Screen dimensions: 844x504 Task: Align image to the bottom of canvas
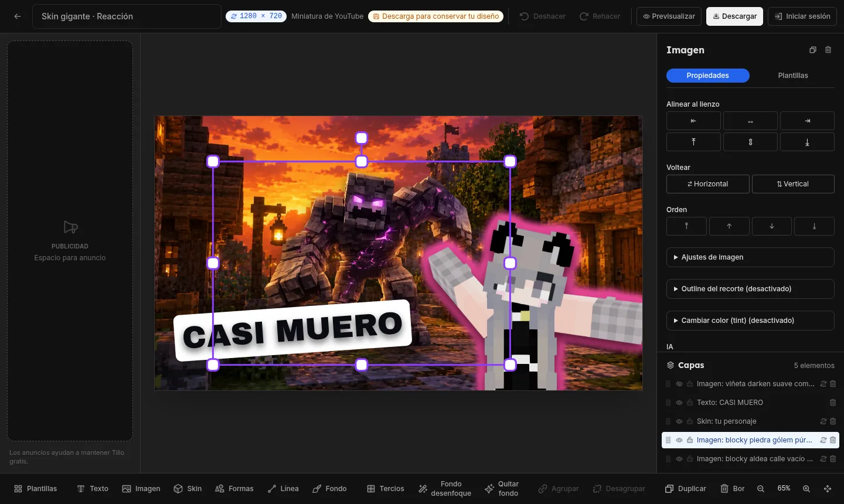click(807, 142)
